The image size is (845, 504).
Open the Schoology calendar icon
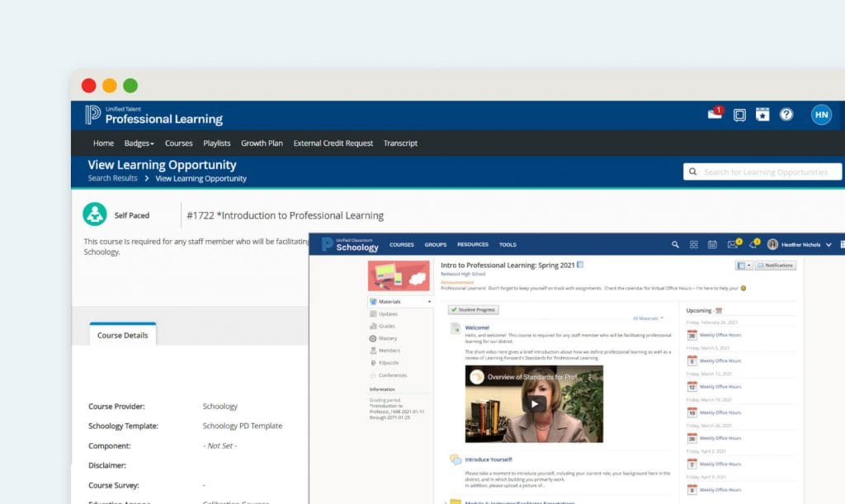711,245
